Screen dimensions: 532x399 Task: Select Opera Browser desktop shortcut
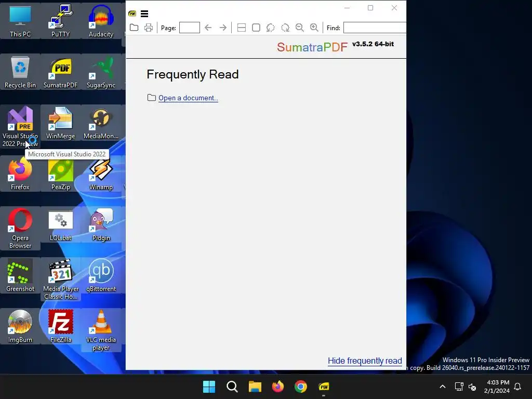coord(20,228)
